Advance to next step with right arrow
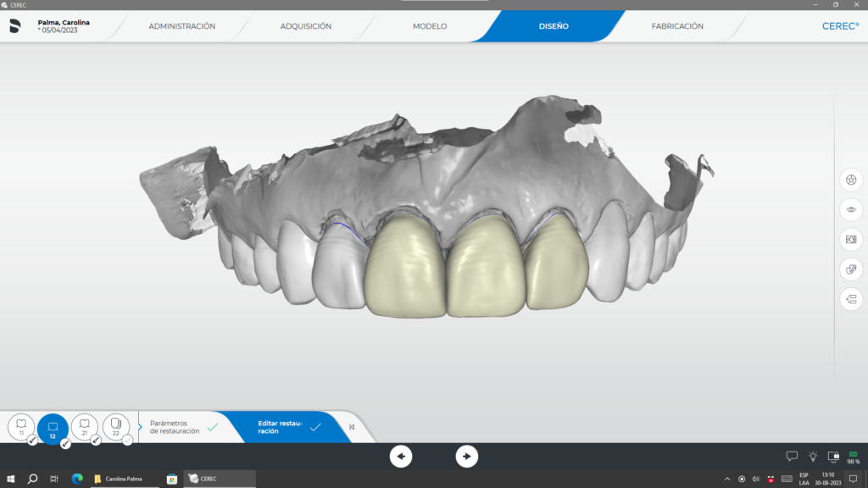868x488 pixels. click(467, 457)
